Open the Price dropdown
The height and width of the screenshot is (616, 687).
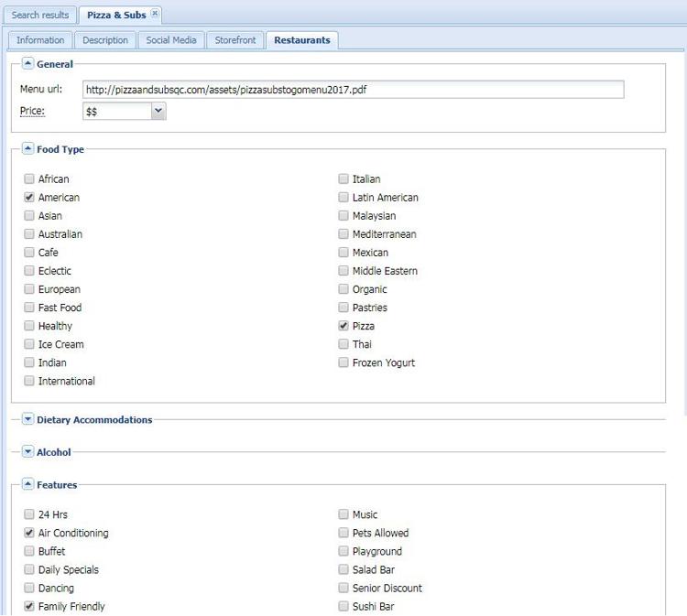(x=158, y=111)
